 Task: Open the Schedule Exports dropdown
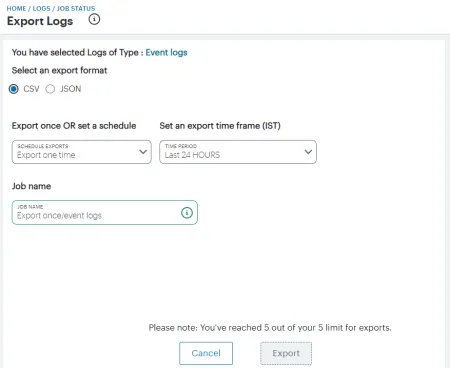pos(82,152)
